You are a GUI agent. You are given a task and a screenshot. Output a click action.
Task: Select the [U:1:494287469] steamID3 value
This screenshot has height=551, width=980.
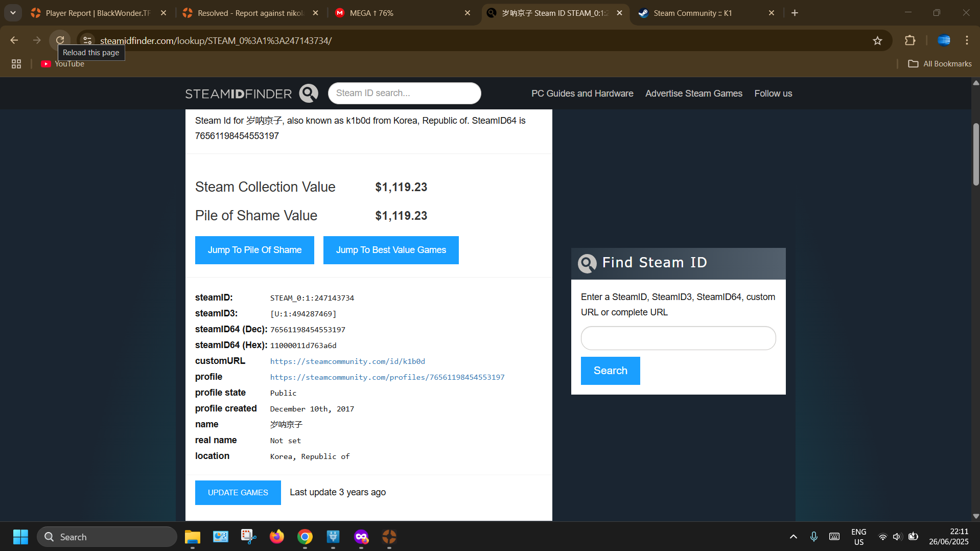click(303, 314)
